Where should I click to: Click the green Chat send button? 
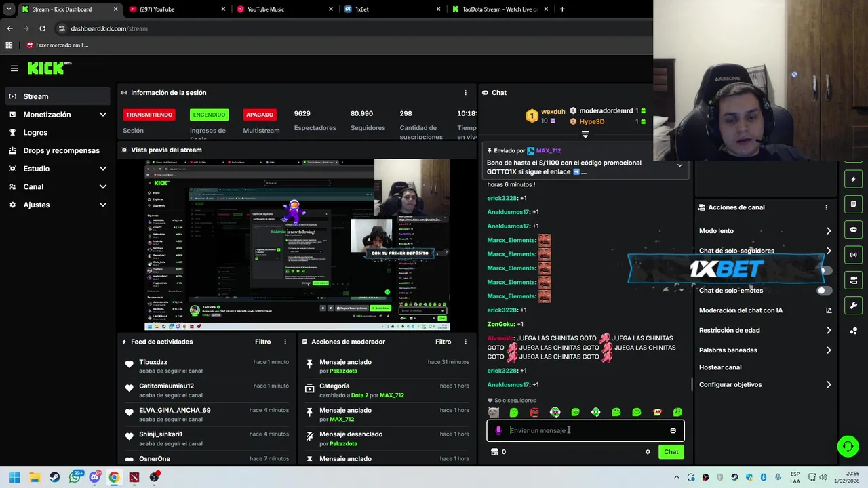click(x=671, y=452)
